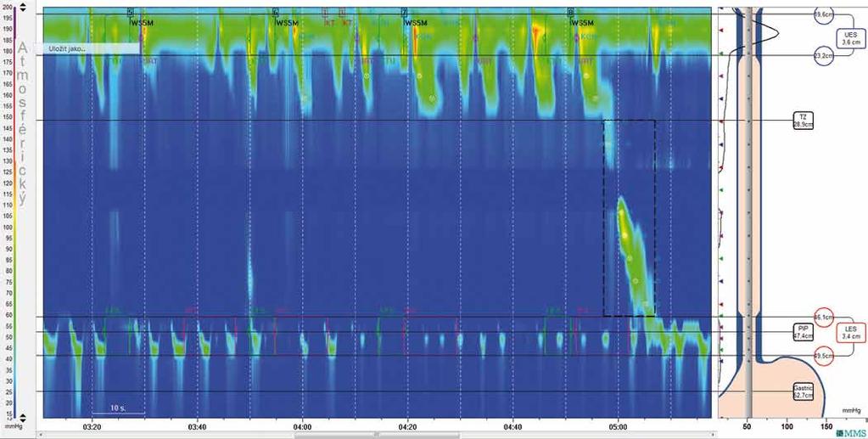Select the 49.5cm LES lower border circle
This screenshot has width=868, height=439.
(823, 356)
